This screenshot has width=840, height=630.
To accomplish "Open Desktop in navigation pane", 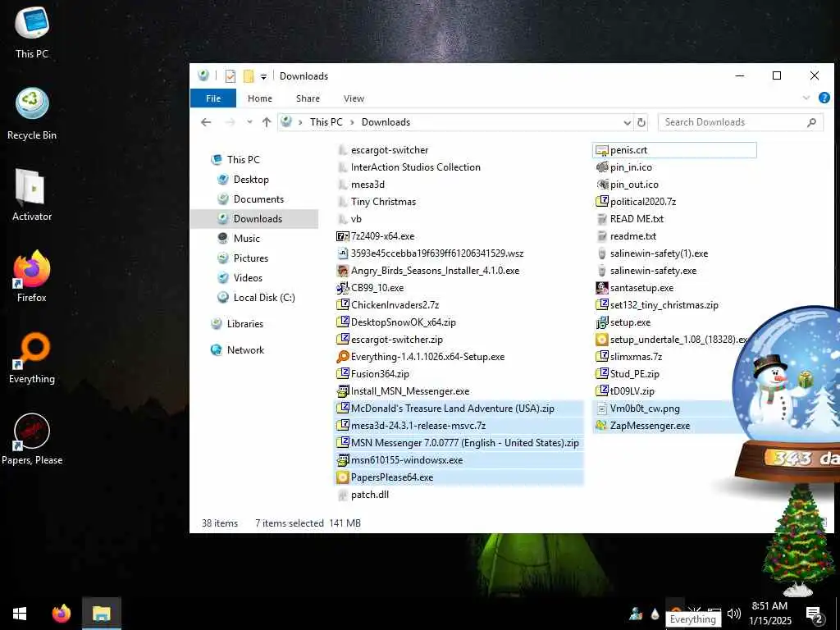I will pyautogui.click(x=251, y=180).
